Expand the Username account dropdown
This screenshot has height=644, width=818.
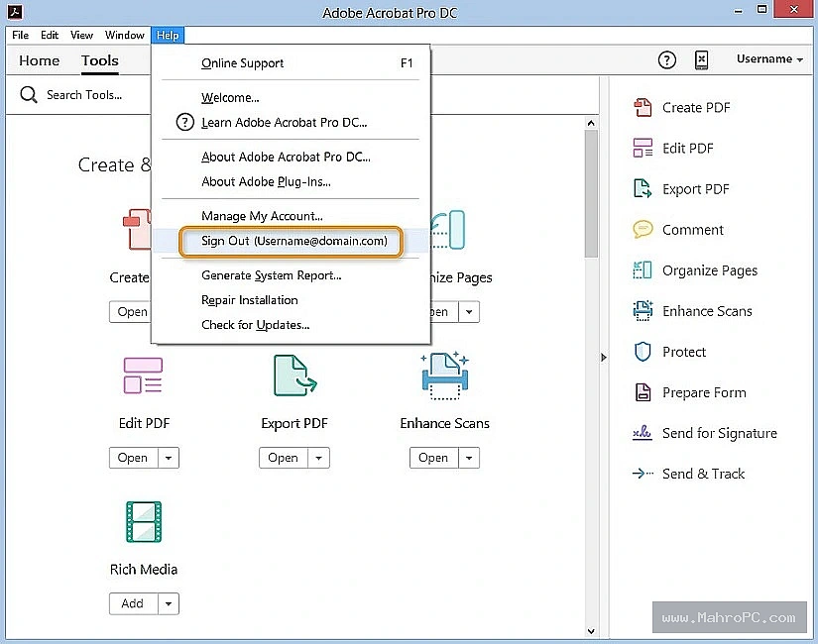[769, 58]
